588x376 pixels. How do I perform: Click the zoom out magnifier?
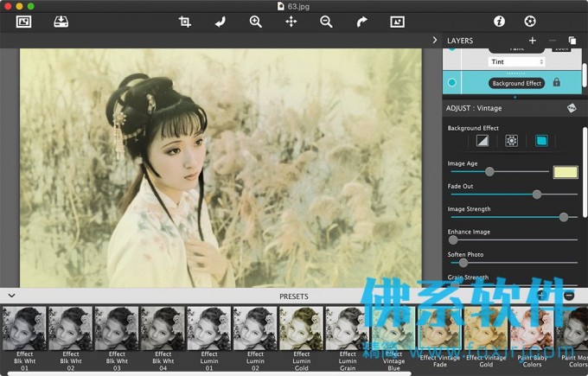click(x=326, y=22)
